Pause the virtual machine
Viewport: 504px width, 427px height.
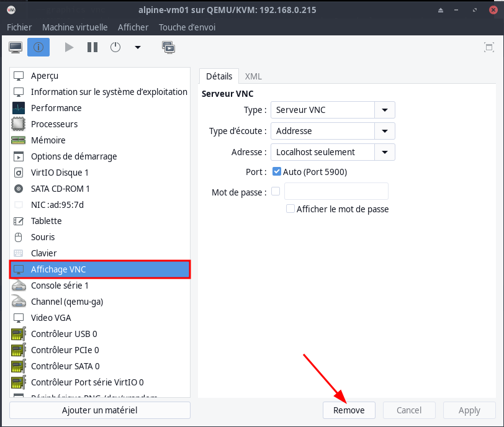click(x=92, y=47)
